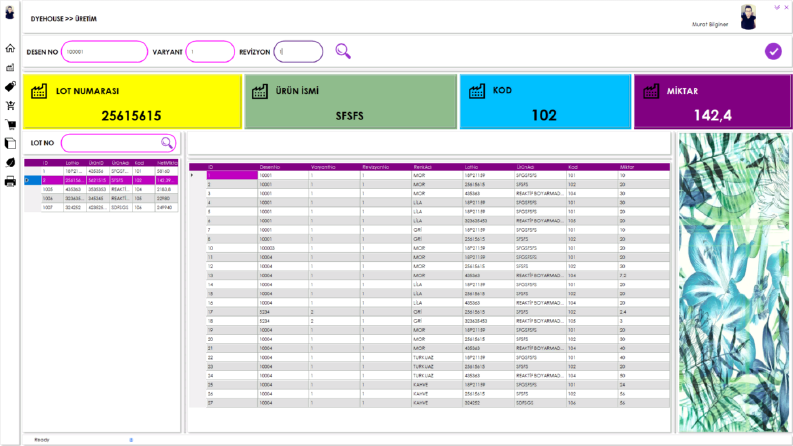Click the Murat Bilginer username label

pyautogui.click(x=710, y=24)
